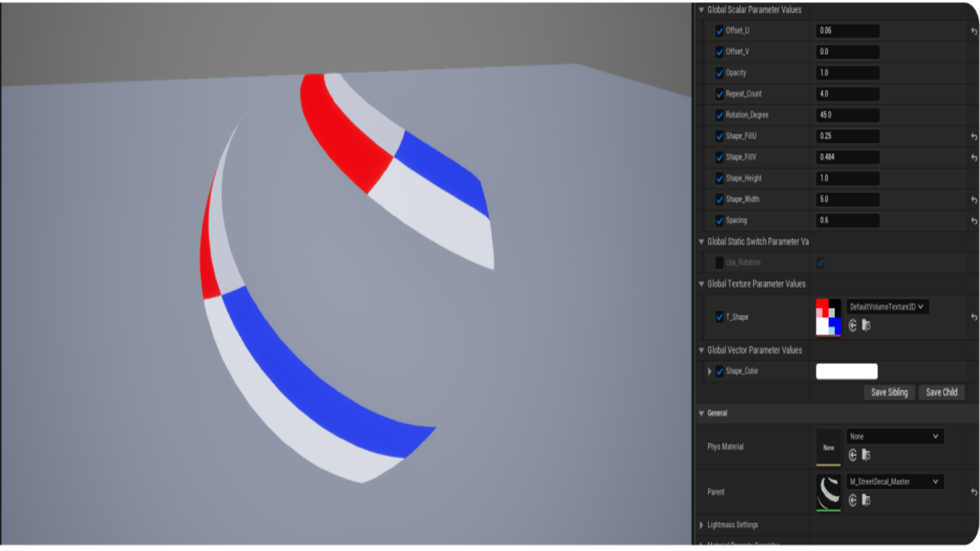Click the reset arrow beside Offset_U
Image resolution: width=980 pixels, height=551 pixels.
[974, 31]
